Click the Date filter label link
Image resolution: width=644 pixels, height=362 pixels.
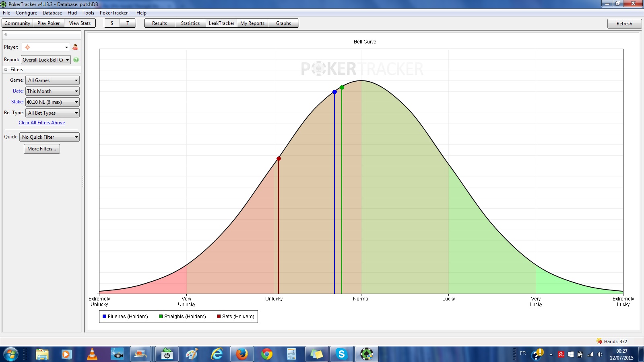click(18, 91)
